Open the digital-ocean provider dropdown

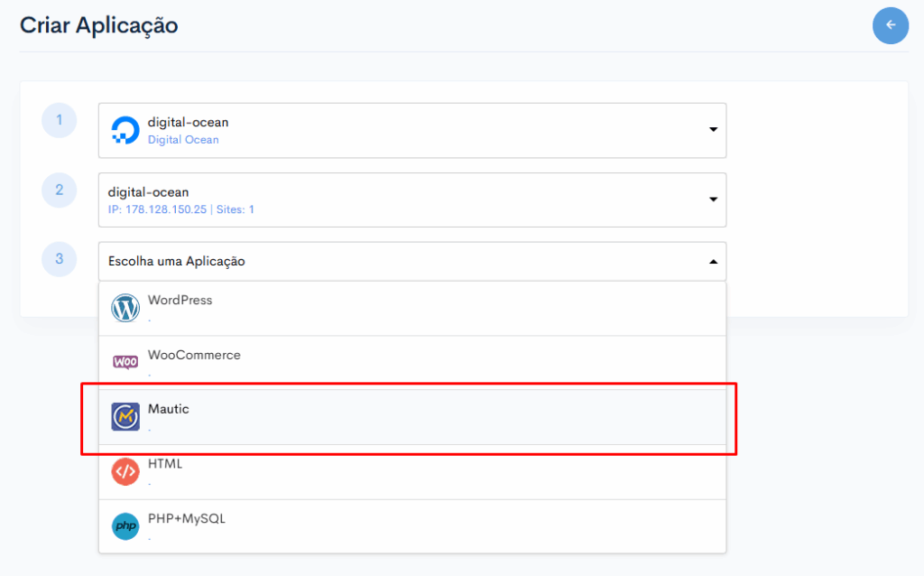tap(411, 130)
